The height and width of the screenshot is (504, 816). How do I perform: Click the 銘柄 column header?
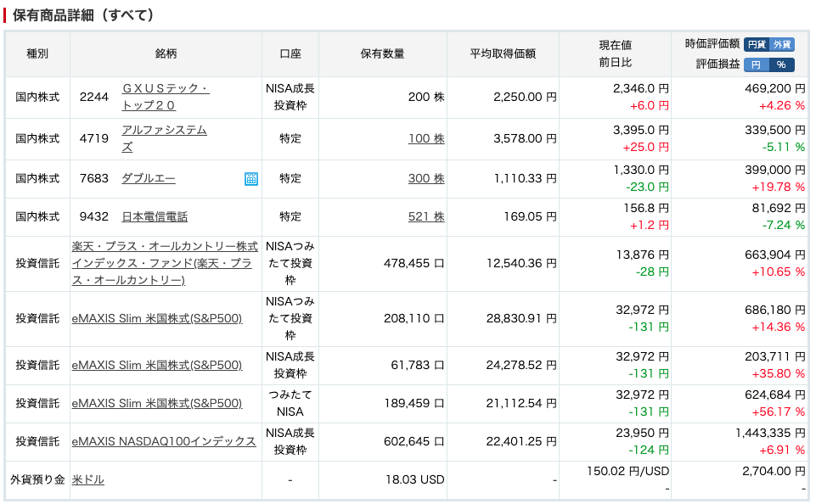coord(166,53)
